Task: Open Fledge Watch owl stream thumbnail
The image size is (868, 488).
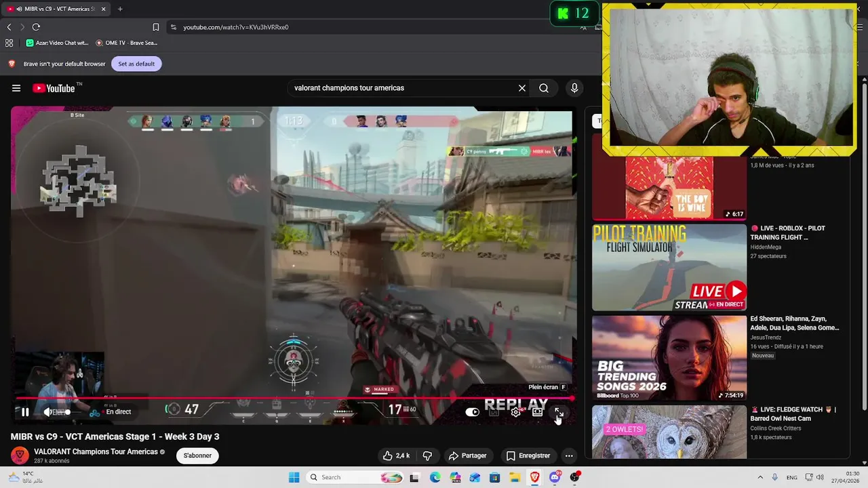Action: click(669, 432)
